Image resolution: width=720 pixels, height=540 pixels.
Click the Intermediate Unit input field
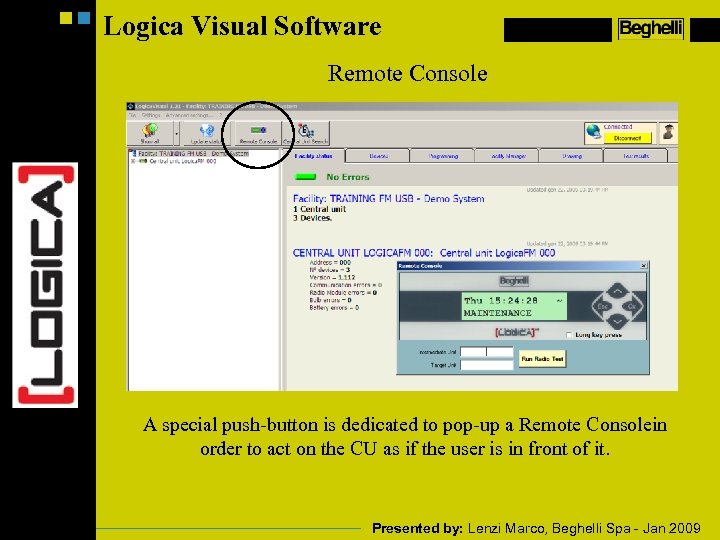487,352
